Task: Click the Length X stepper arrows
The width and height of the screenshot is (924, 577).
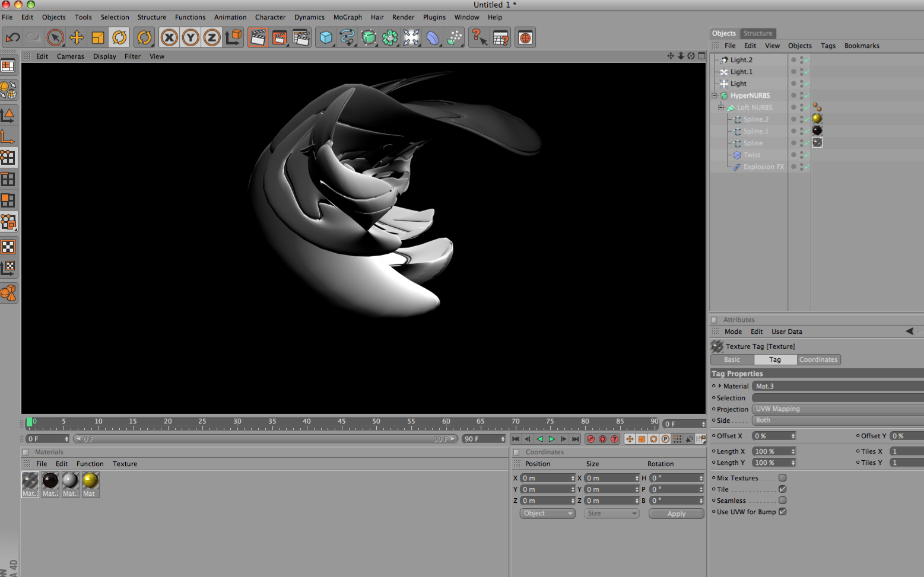Action: pos(793,451)
